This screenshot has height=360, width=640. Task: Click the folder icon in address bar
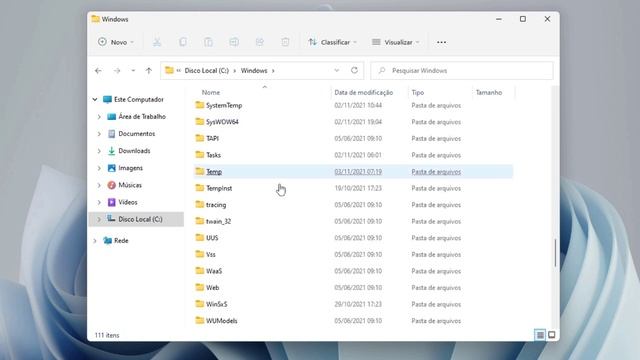[x=169, y=70]
